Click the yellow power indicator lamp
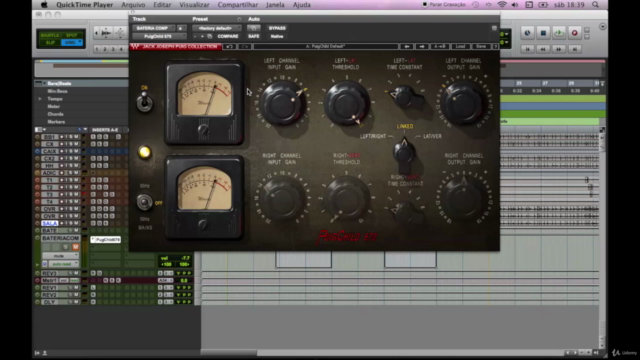Screen dimensions: 640x360 pos(144,152)
